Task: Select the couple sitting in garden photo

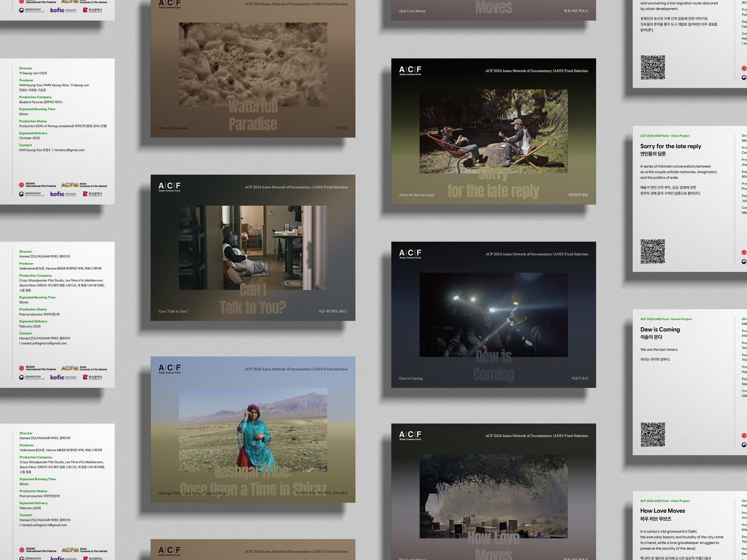Action: coord(493,131)
